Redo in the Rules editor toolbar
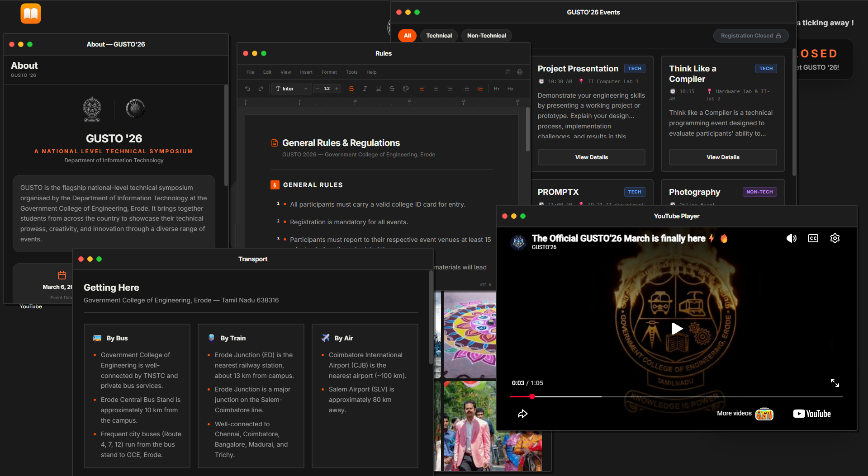Image resolution: width=868 pixels, height=476 pixels. (x=261, y=89)
